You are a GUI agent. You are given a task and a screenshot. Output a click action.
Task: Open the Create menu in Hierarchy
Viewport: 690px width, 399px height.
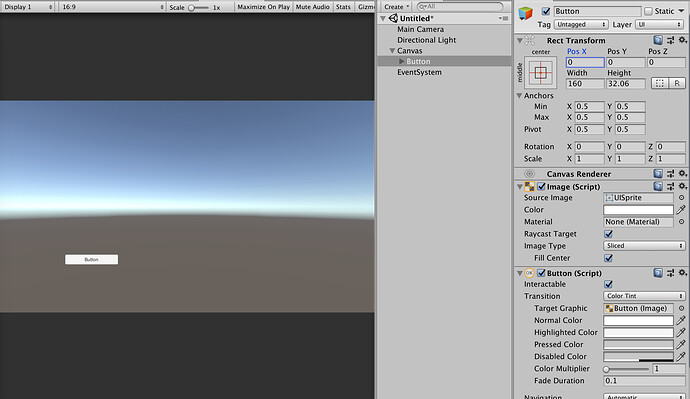396,7
